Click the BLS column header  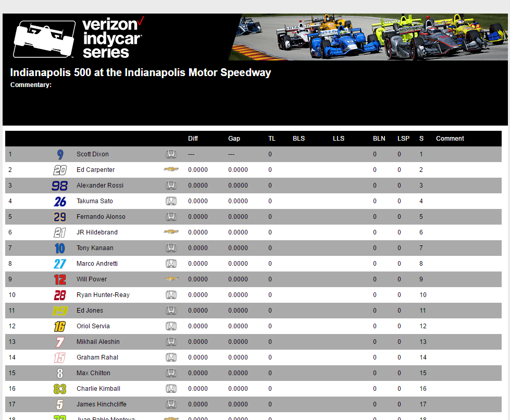point(298,139)
